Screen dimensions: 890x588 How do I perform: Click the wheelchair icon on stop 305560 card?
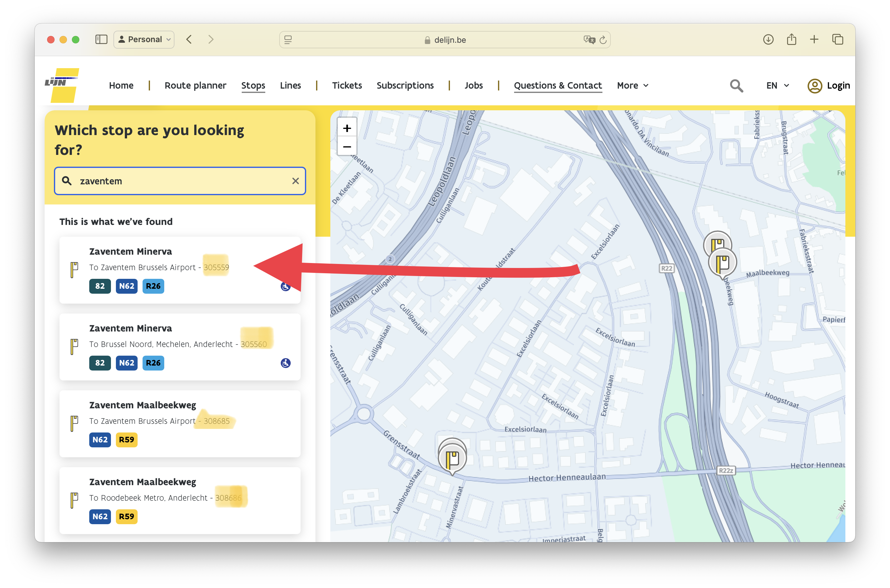[285, 363]
